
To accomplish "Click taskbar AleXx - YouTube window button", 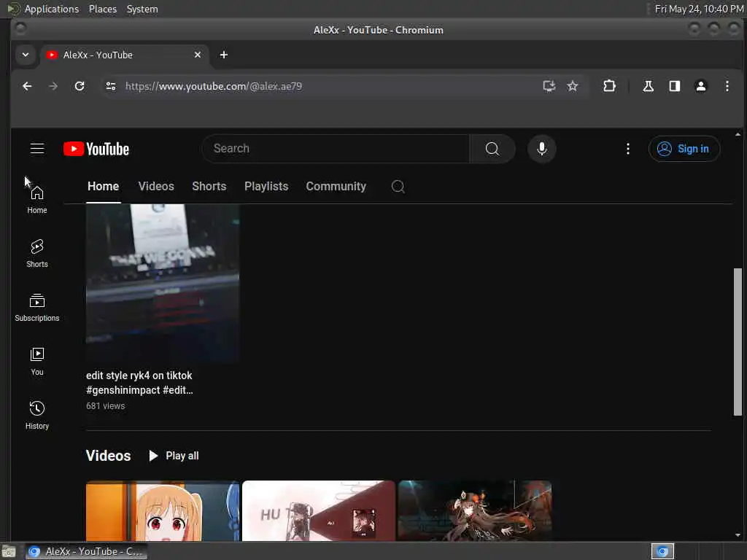I will [x=86, y=551].
